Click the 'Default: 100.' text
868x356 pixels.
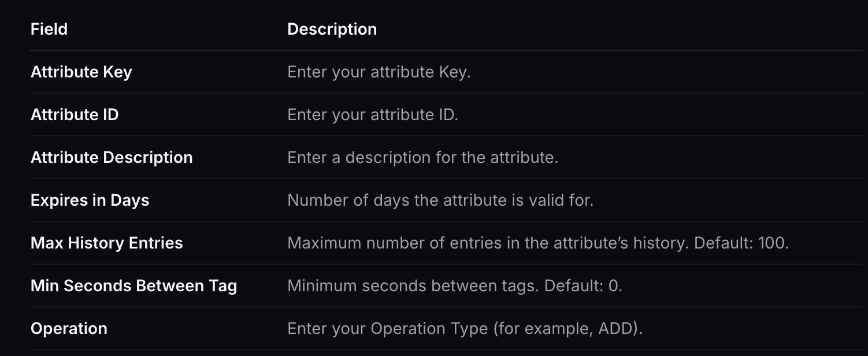click(741, 243)
